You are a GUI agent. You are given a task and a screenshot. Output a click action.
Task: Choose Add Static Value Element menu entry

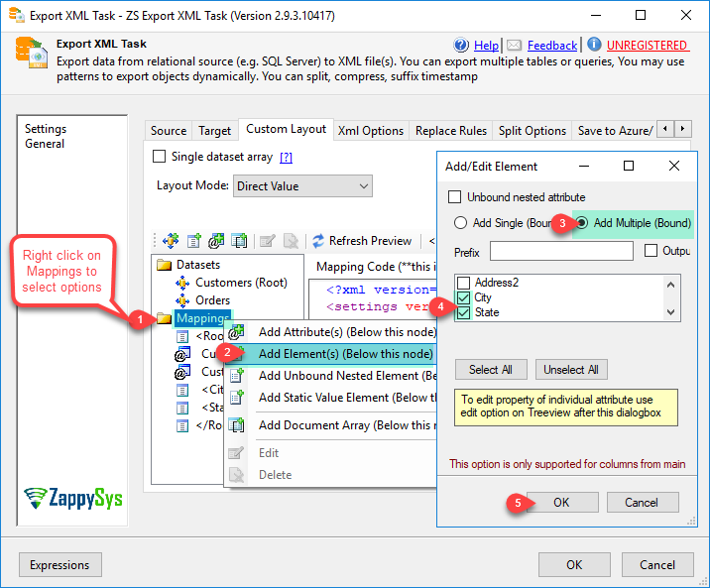(347, 397)
